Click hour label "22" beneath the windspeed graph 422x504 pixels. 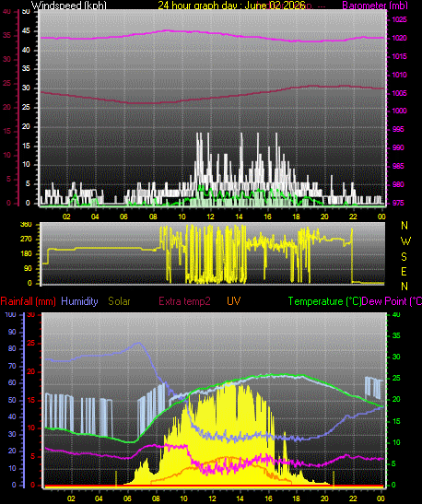click(x=353, y=217)
